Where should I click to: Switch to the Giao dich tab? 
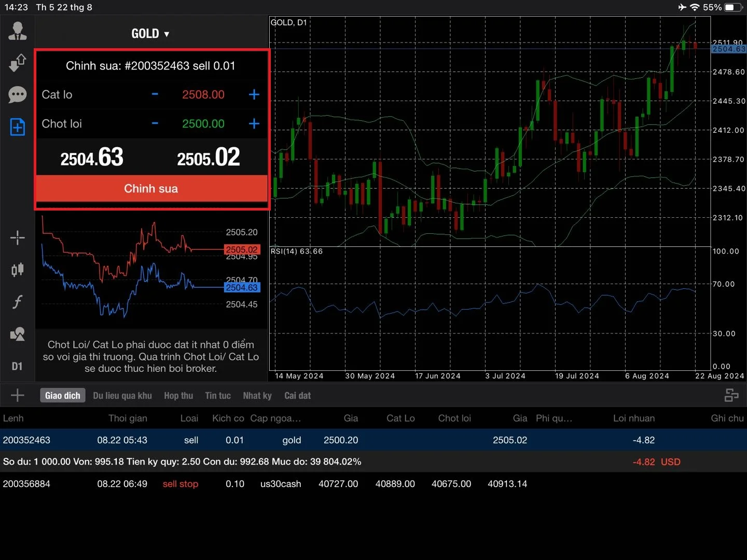point(63,396)
